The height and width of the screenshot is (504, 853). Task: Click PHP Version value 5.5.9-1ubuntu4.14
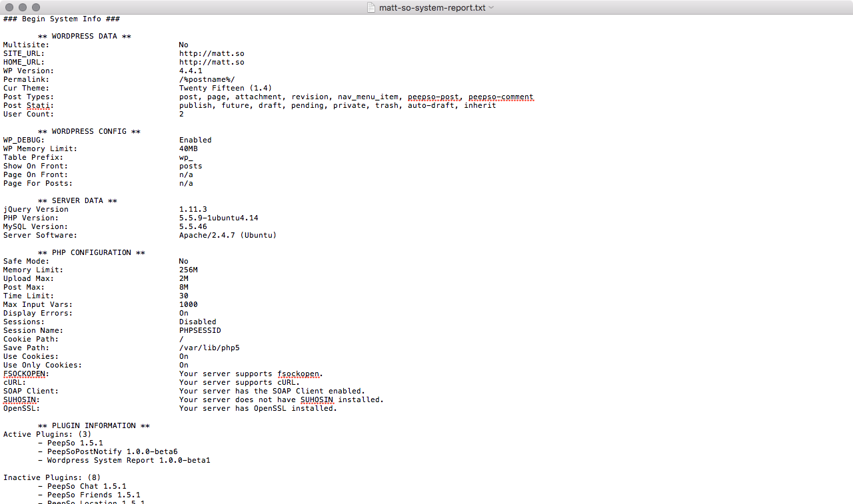coord(219,218)
